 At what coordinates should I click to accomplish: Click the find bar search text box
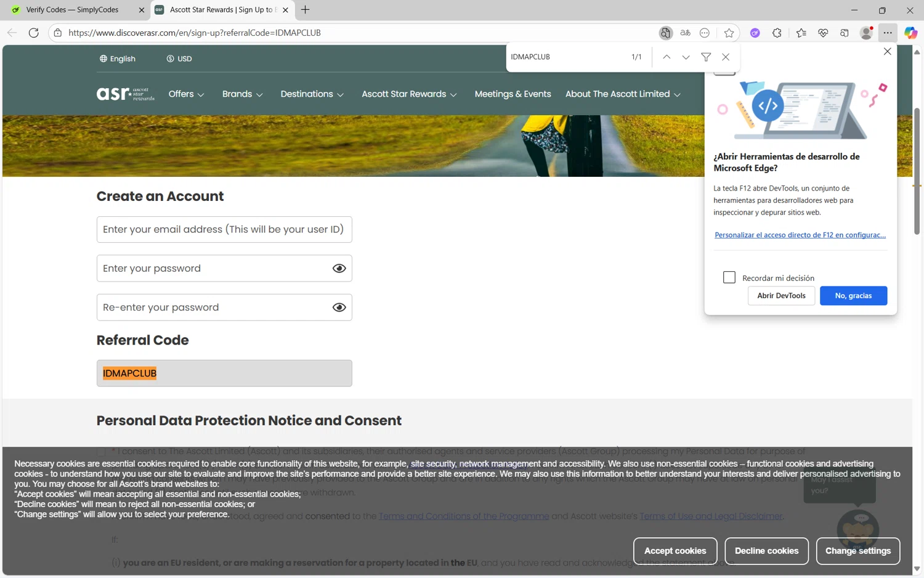pos(565,57)
